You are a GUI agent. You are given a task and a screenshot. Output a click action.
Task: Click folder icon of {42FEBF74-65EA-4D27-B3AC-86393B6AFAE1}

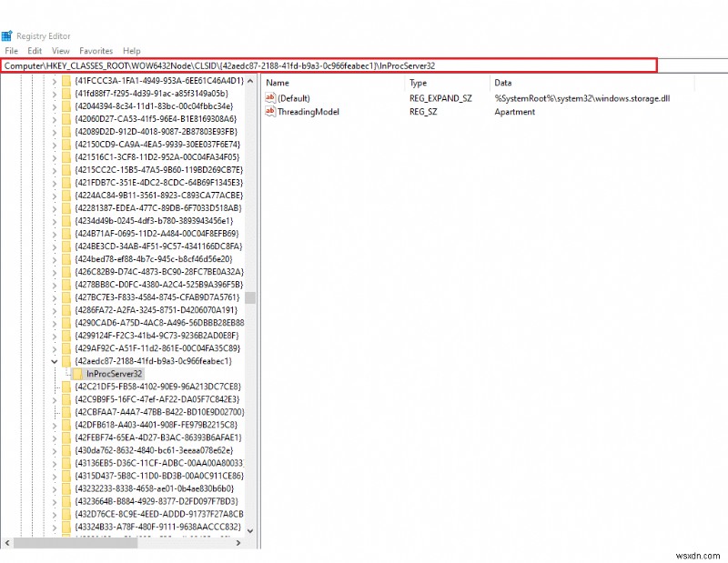[x=66, y=437]
